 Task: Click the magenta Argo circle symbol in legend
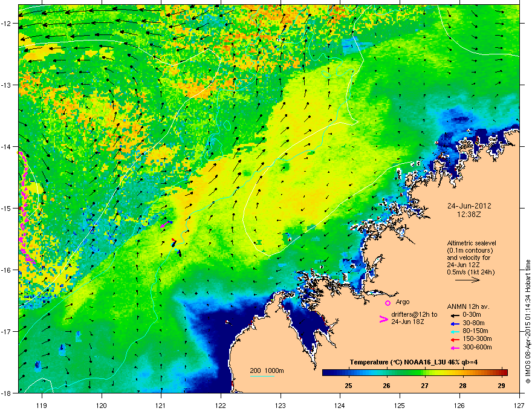pos(388,303)
